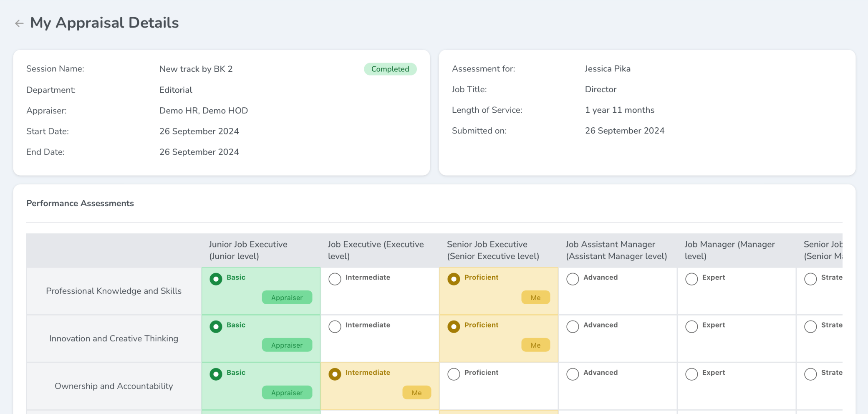Image resolution: width=868 pixels, height=414 pixels.
Task: Pick Proficient for Ownership and Accountability
Action: pyautogui.click(x=454, y=374)
